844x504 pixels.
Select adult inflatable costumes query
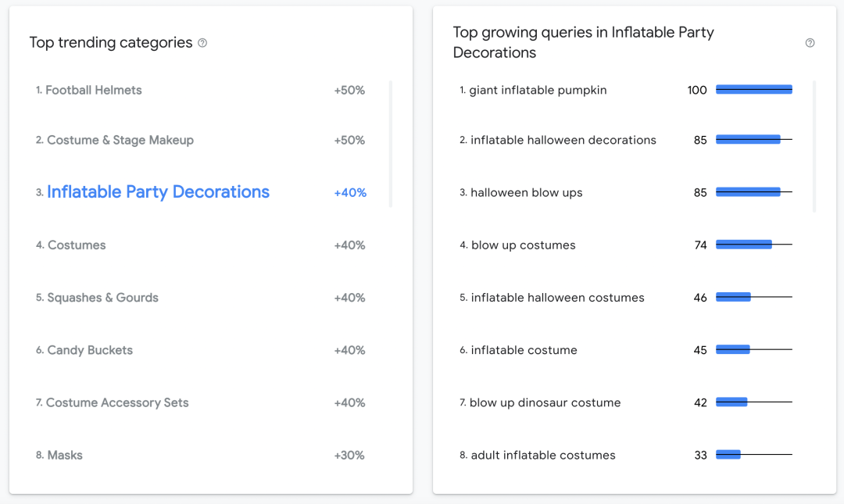coord(543,455)
